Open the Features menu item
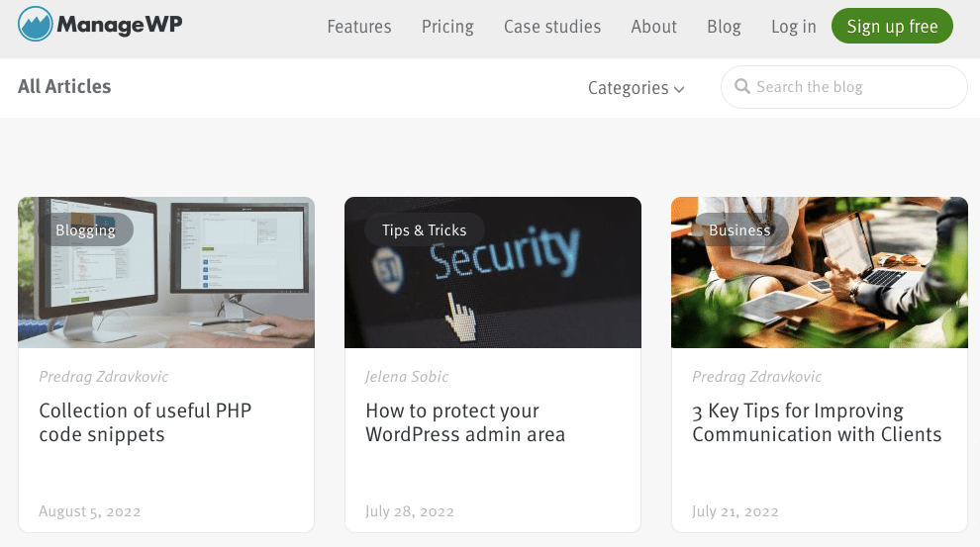980x547 pixels. [359, 27]
